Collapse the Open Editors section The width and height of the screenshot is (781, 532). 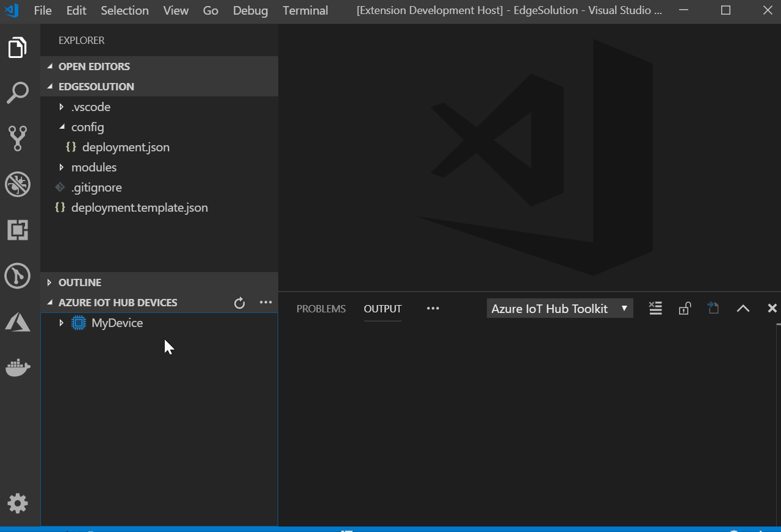[x=49, y=66]
